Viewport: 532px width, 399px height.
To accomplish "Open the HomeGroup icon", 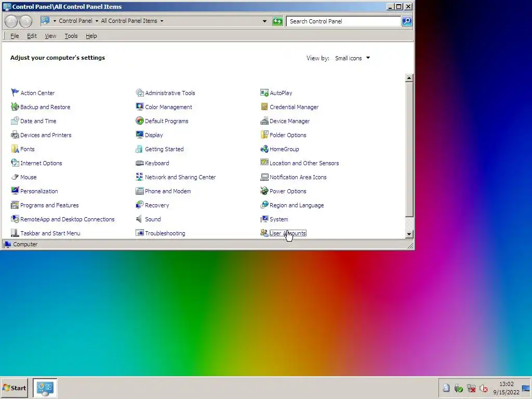I will [264, 149].
